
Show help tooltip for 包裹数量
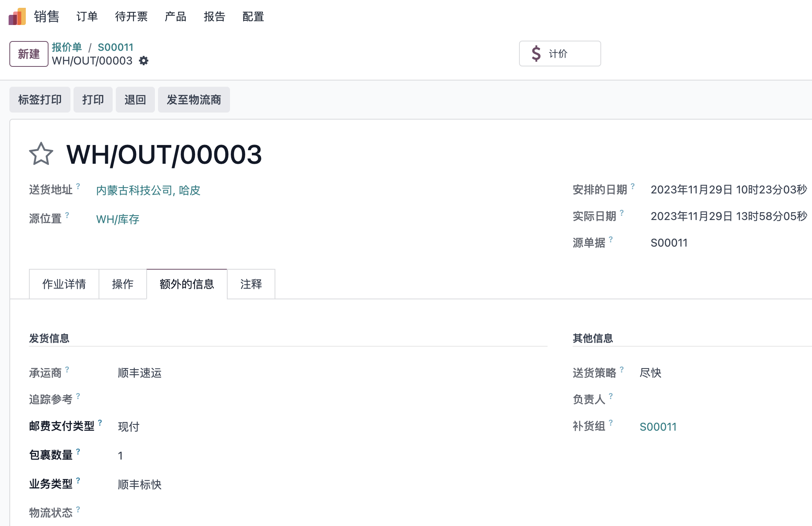(78, 451)
